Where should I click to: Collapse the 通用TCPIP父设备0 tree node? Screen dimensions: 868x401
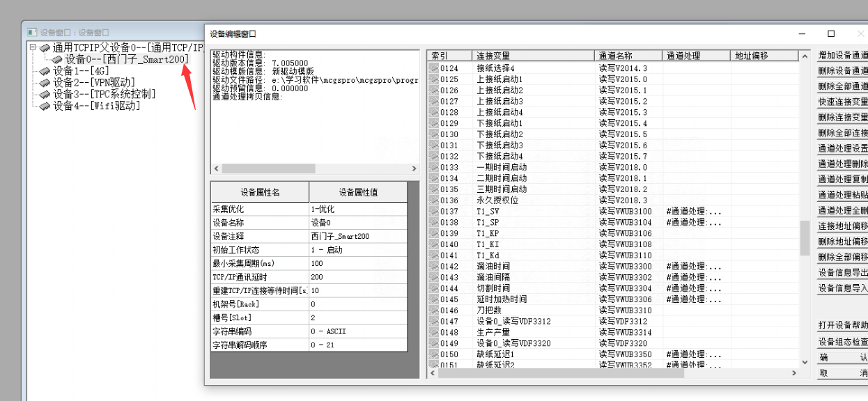33,49
